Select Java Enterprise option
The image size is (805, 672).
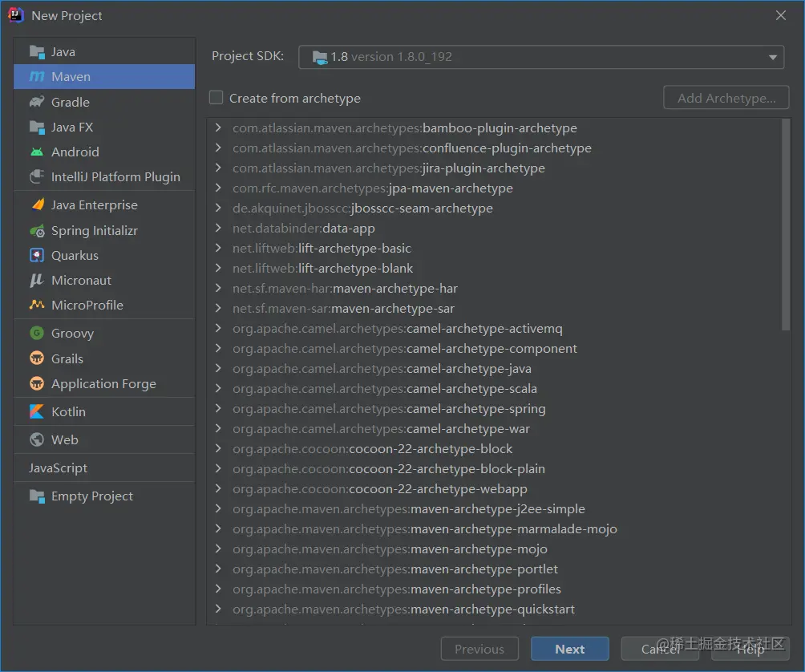(x=104, y=204)
